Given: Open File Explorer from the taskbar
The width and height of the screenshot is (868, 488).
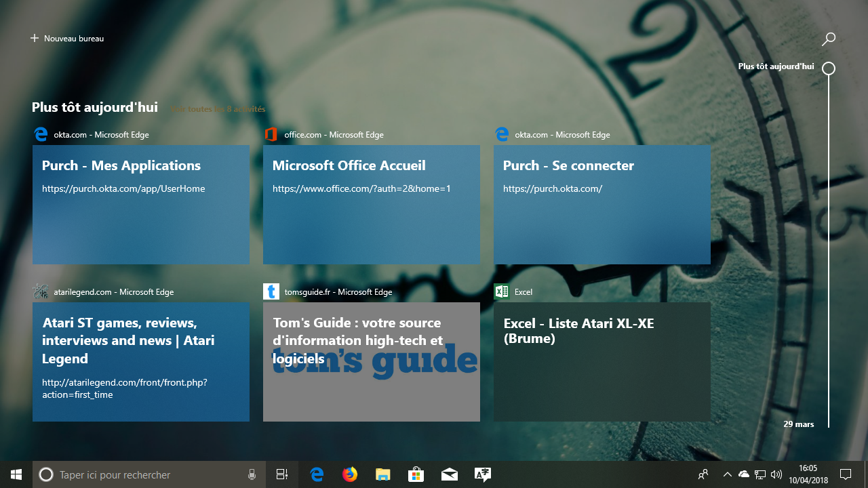Looking at the screenshot, I should point(382,474).
